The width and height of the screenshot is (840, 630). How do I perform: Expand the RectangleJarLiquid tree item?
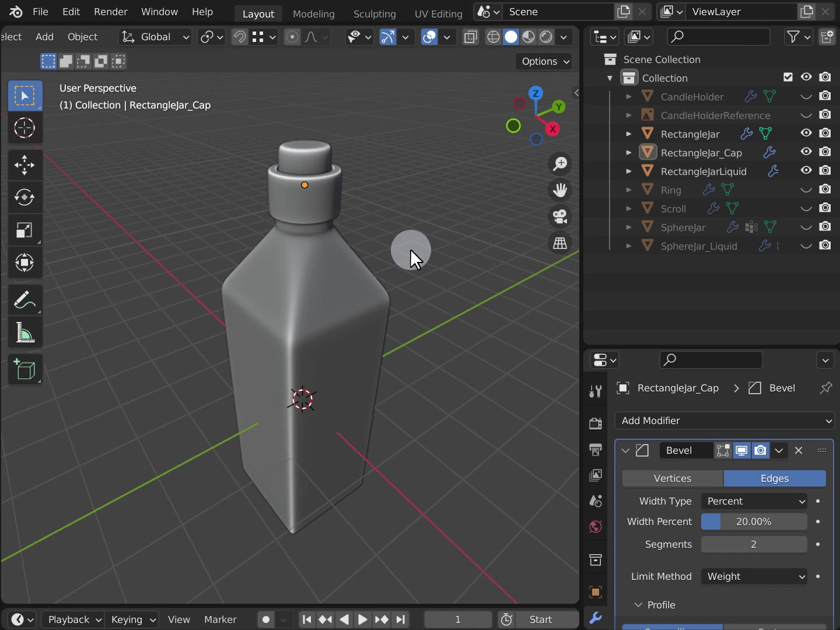tap(628, 171)
